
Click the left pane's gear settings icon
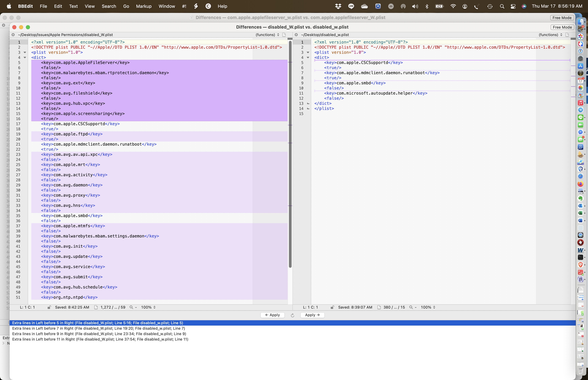[13, 35]
